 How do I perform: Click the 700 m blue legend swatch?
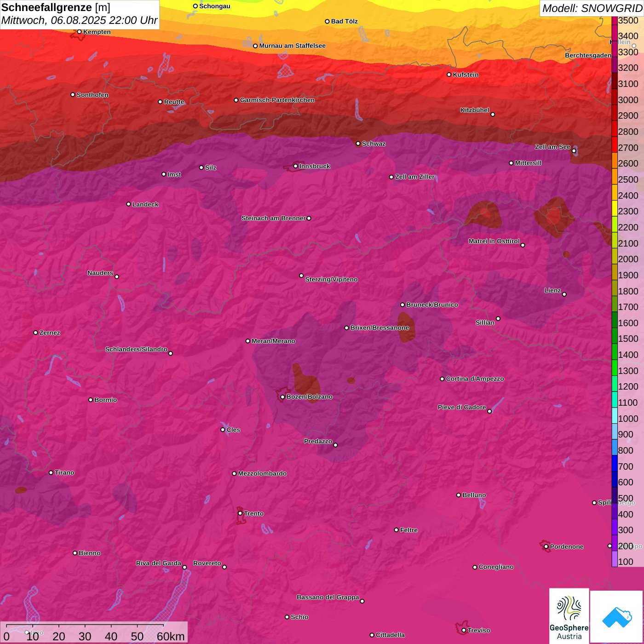tap(615, 463)
